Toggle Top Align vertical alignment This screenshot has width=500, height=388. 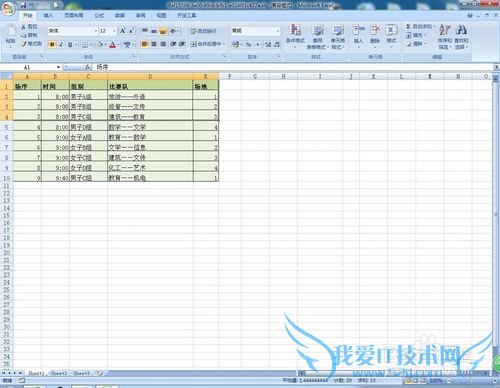[x=145, y=31]
